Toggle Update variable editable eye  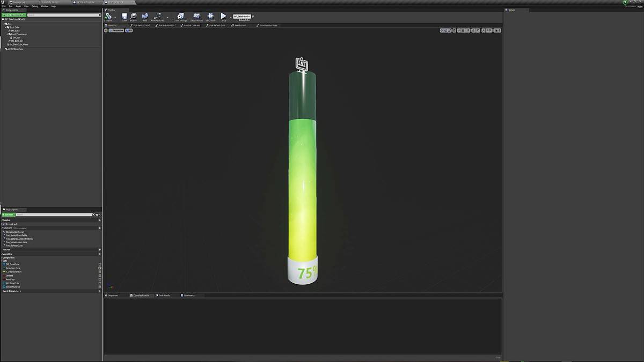(100, 276)
